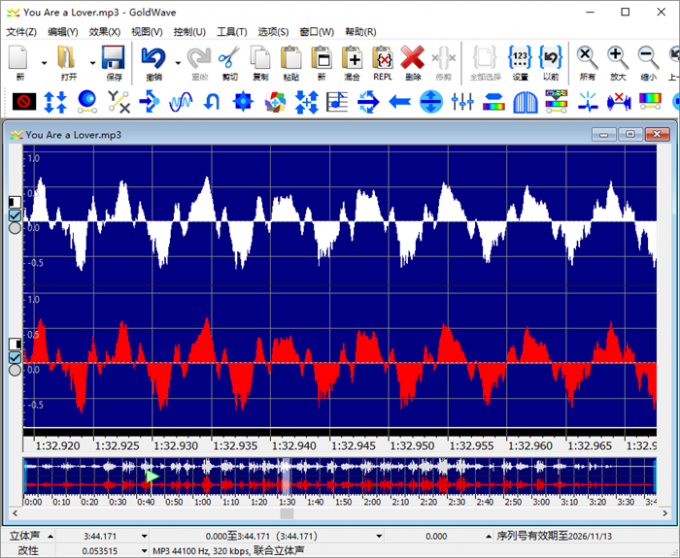680x558 pixels.
Task: Click the scrollbar left arrow below the overview
Action: [15, 513]
